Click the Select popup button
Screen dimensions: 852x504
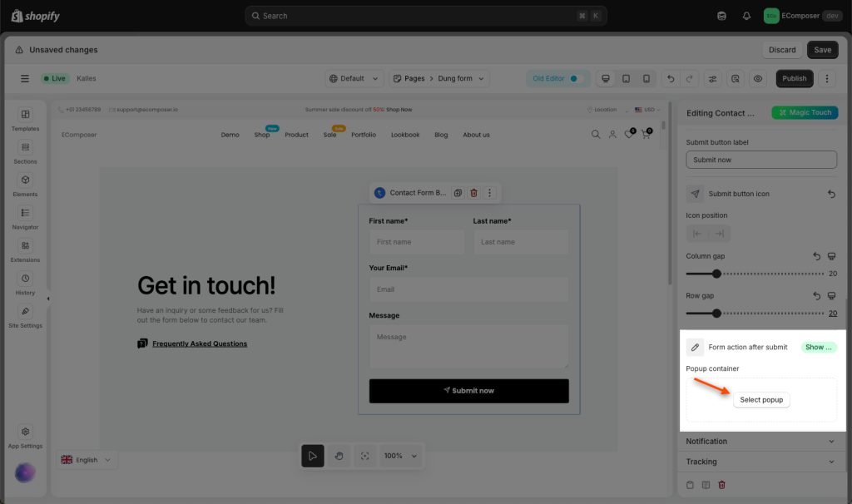click(x=761, y=400)
